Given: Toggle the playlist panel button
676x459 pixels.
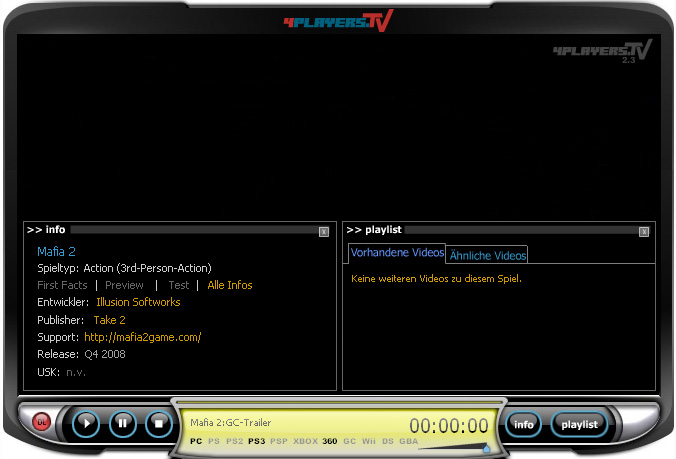Looking at the screenshot, I should (x=579, y=425).
